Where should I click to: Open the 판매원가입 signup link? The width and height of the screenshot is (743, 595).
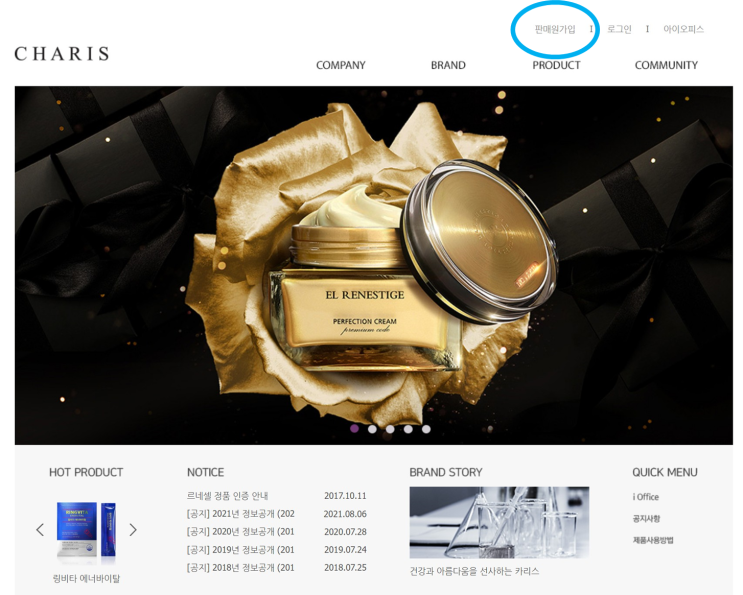555,29
